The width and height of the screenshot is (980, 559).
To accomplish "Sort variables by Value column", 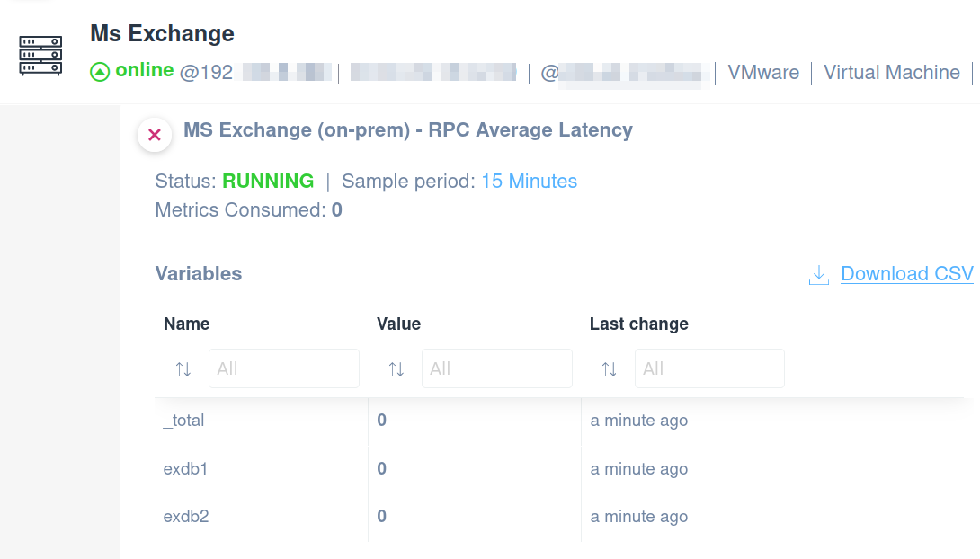I will tap(396, 369).
